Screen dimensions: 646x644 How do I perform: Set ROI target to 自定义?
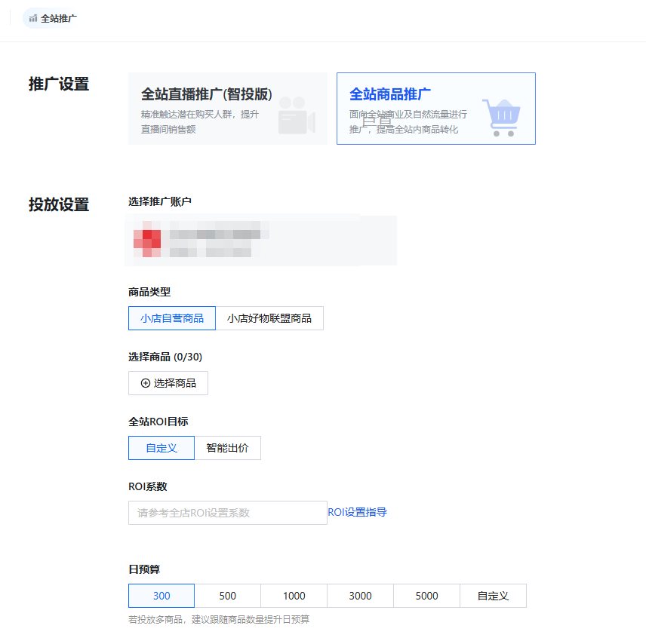coord(161,448)
